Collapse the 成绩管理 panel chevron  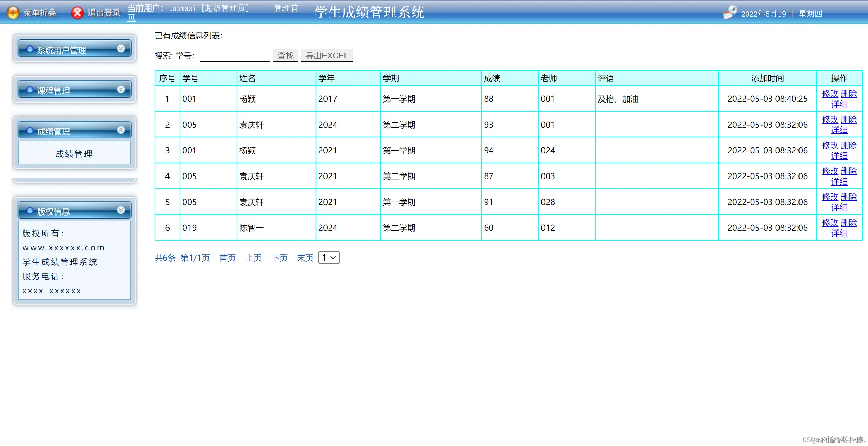pyautogui.click(x=121, y=130)
